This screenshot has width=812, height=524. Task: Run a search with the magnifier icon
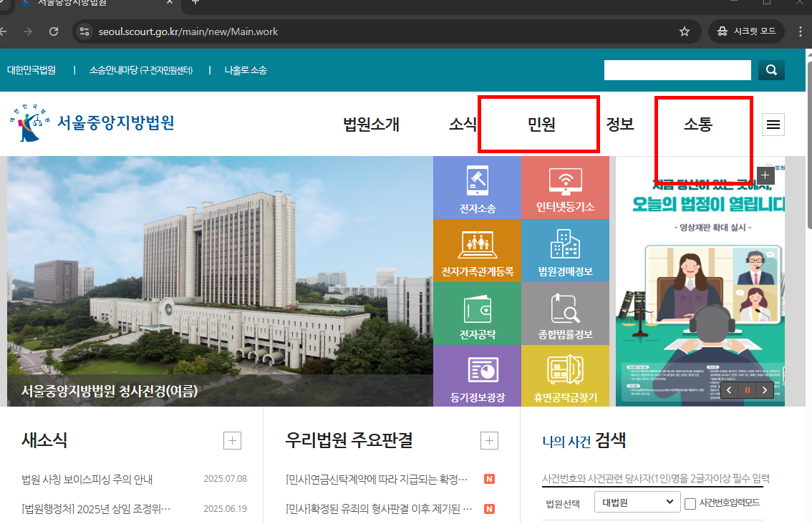771,70
